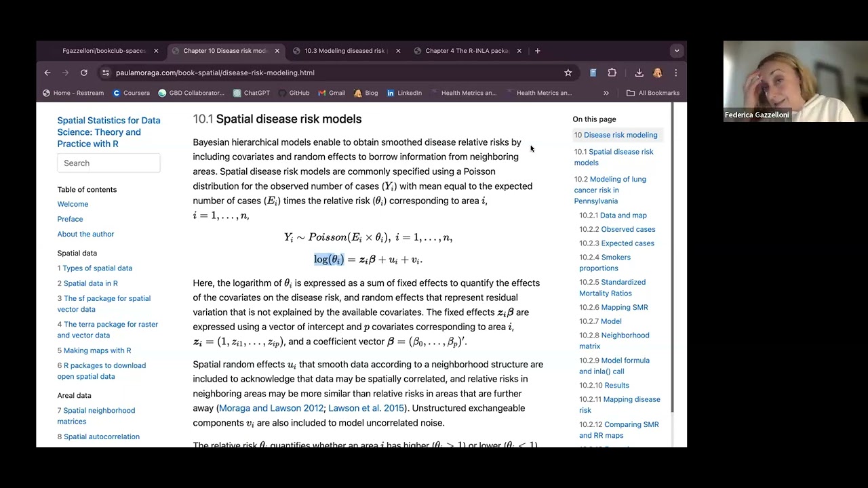Open the Gmail bookmark
This screenshot has width=868, height=488.
tap(332, 93)
